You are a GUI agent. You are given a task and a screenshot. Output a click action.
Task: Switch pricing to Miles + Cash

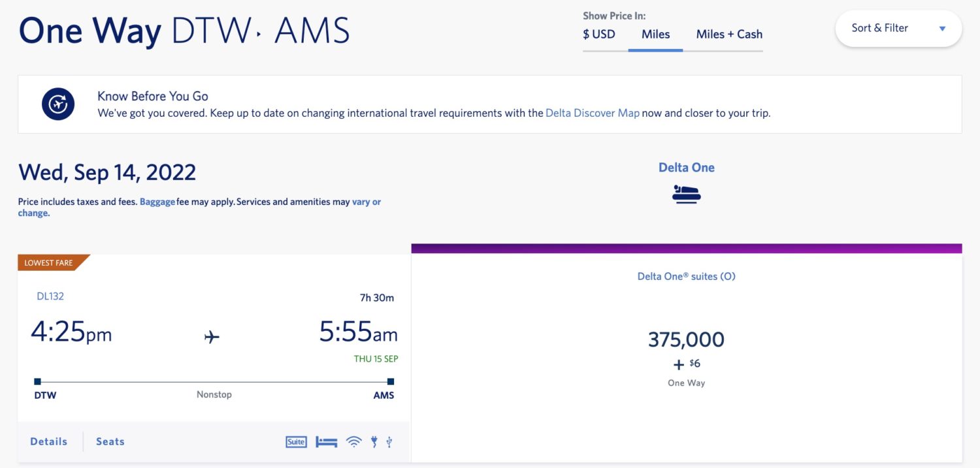pos(728,34)
